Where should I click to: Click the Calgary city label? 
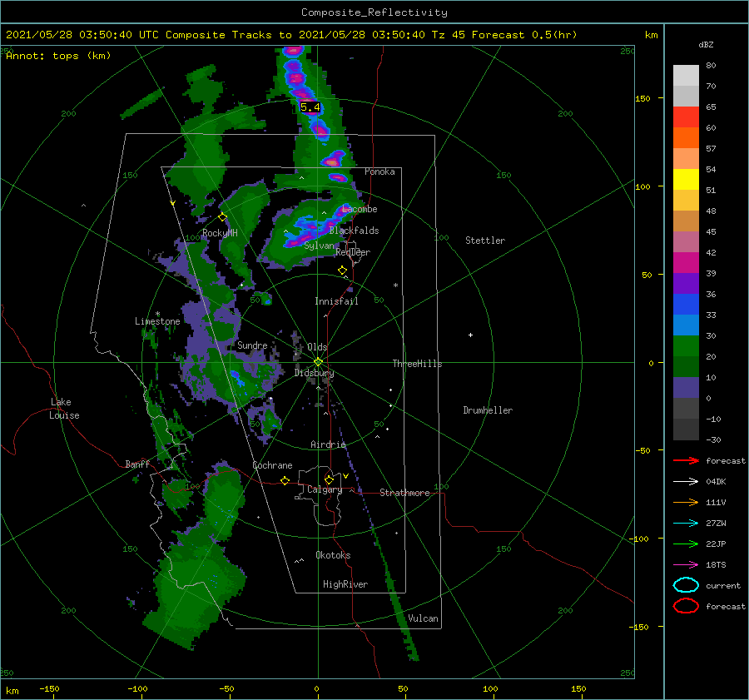[325, 489]
